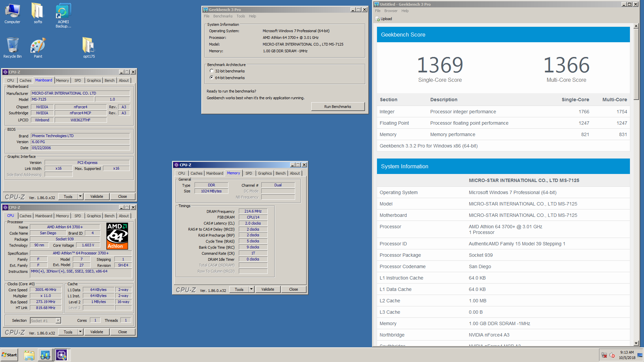The height and width of the screenshot is (362, 644).
Task: Click the single-core score 1369
Action: tap(440, 65)
